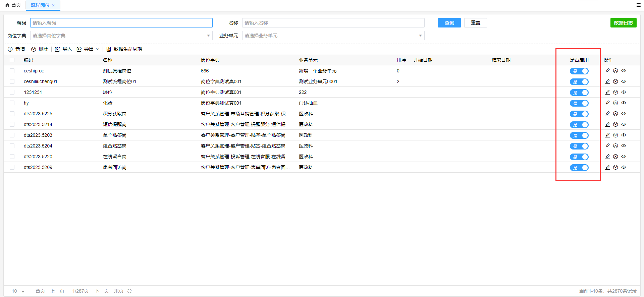Click the 编码 column header
The height and width of the screenshot is (297, 644).
point(29,60)
